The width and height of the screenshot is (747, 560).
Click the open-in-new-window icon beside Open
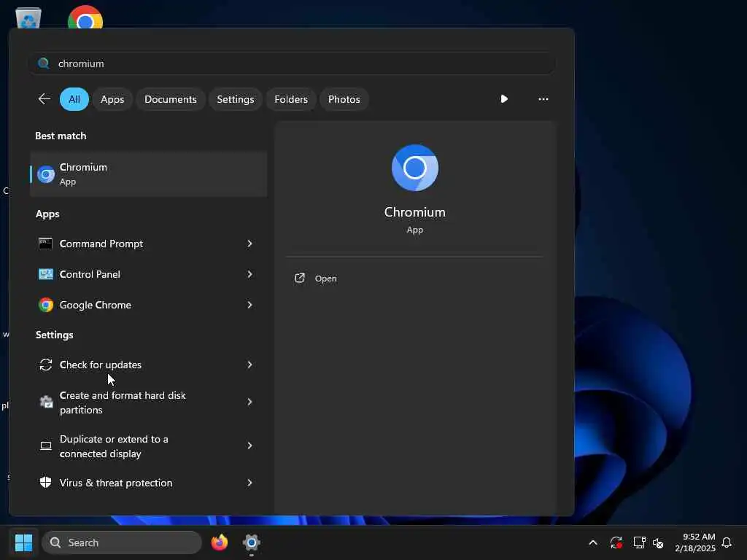pyautogui.click(x=300, y=278)
